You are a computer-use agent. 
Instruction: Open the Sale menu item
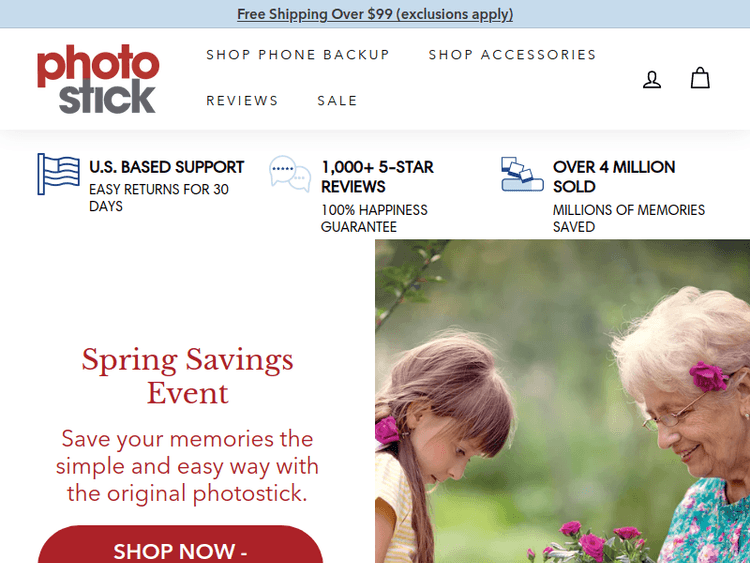click(x=337, y=101)
